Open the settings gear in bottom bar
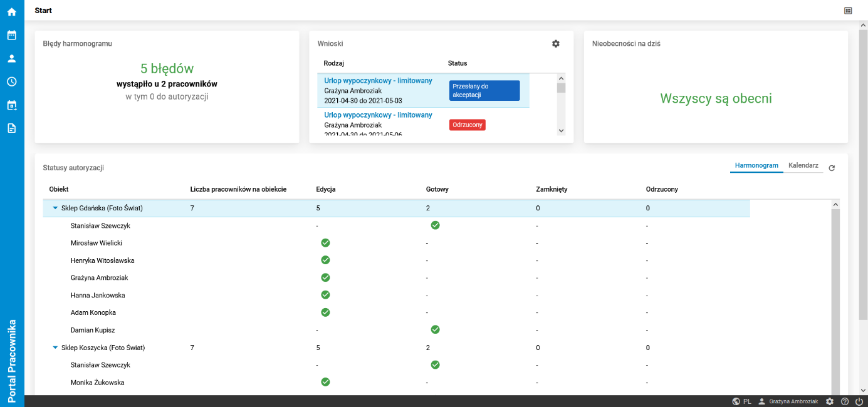 (830, 401)
